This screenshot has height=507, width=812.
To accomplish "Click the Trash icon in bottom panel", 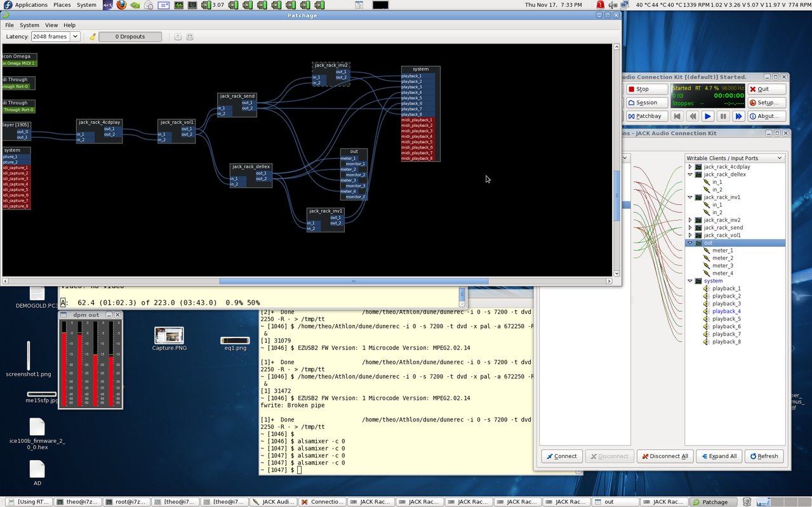I will (x=747, y=502).
